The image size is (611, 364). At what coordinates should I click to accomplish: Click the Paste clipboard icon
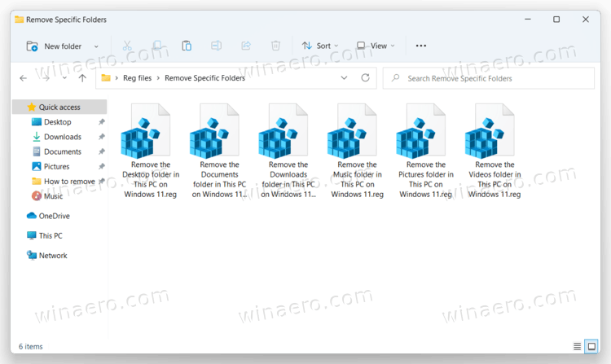point(187,46)
